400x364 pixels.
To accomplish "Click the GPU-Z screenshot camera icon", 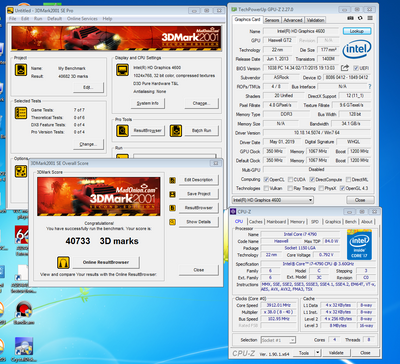I will pyautogui.click(x=350, y=18).
